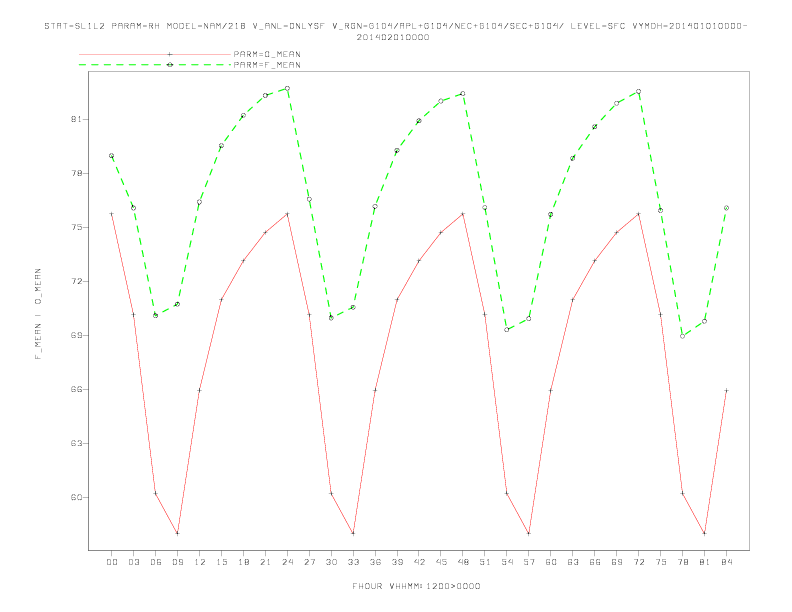792x612 pixels.
Task: Select red O_MEAN plus marker at hour 72
Action: pyautogui.click(x=638, y=214)
